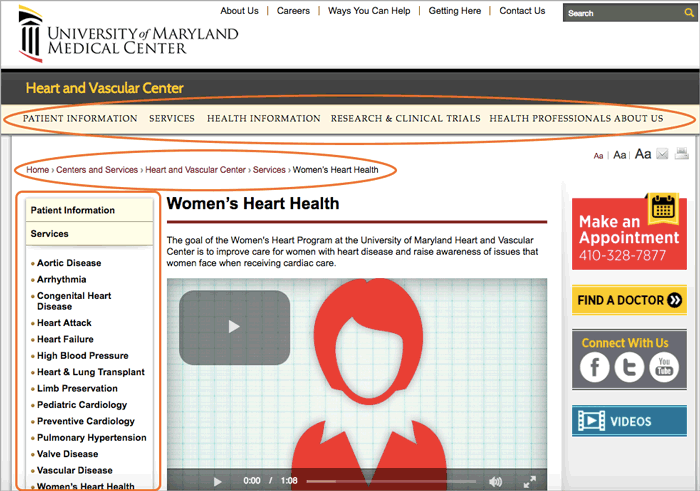Open Vascular Disease sidebar link
700x491 pixels.
tap(75, 470)
